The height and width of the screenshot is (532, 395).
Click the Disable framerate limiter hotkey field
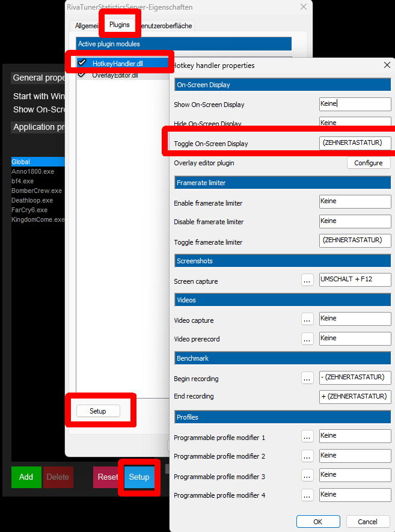[x=355, y=221]
